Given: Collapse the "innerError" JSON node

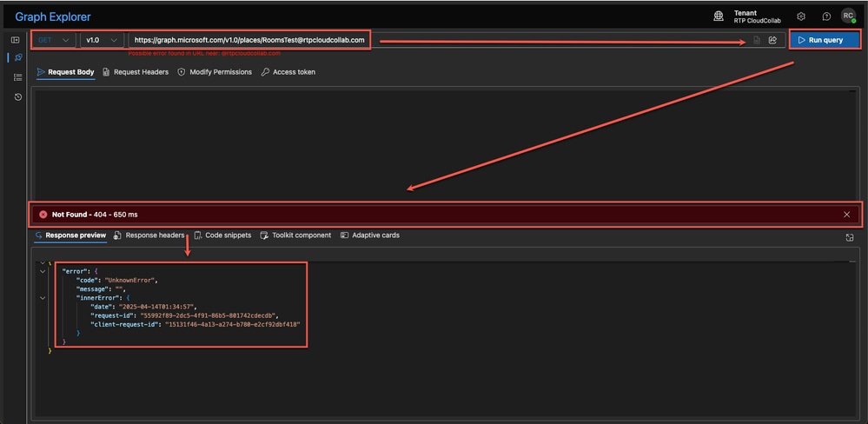Looking at the screenshot, I should point(43,298).
